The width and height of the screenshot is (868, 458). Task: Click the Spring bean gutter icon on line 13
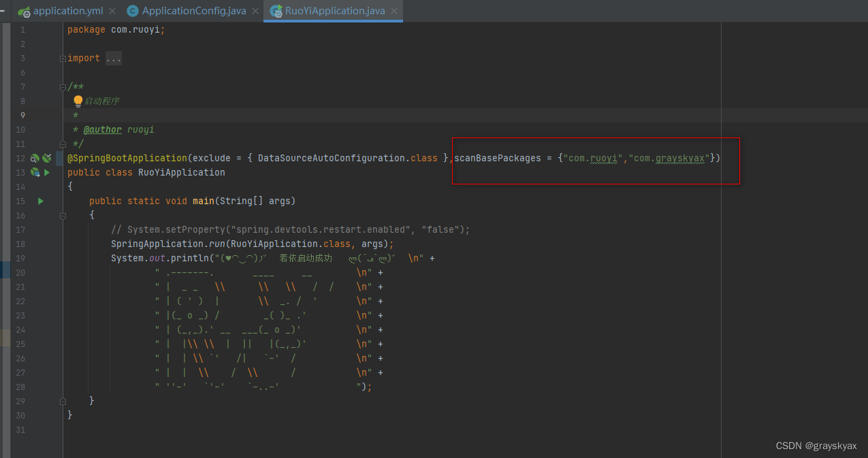[x=34, y=172]
